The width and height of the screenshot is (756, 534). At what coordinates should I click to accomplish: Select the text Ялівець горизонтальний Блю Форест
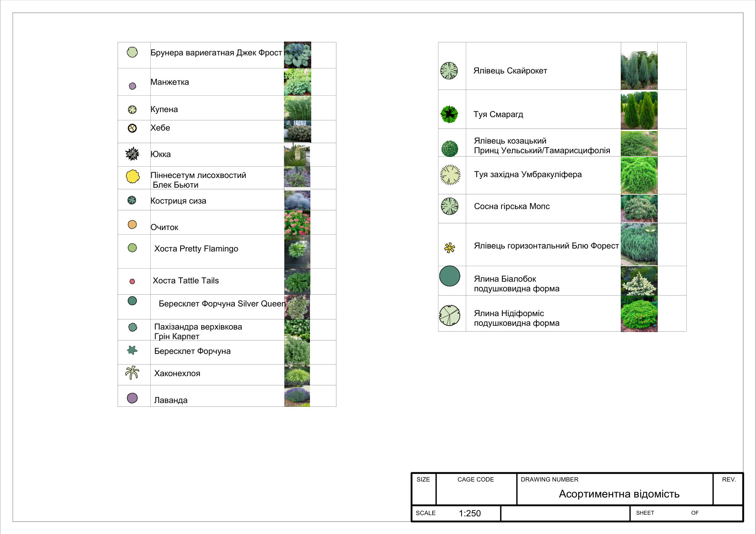click(x=546, y=246)
